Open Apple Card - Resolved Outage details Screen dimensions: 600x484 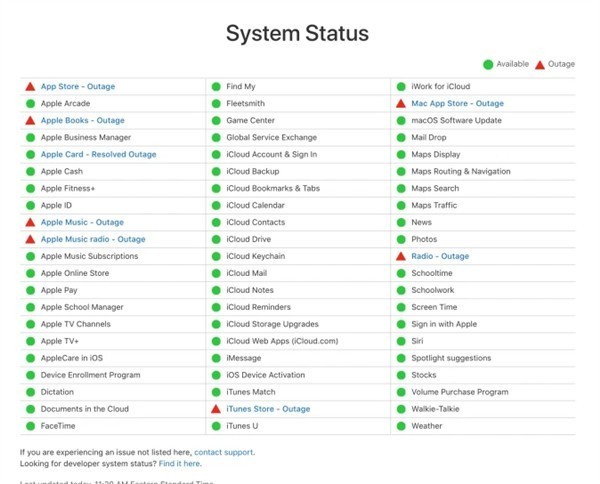click(x=98, y=155)
